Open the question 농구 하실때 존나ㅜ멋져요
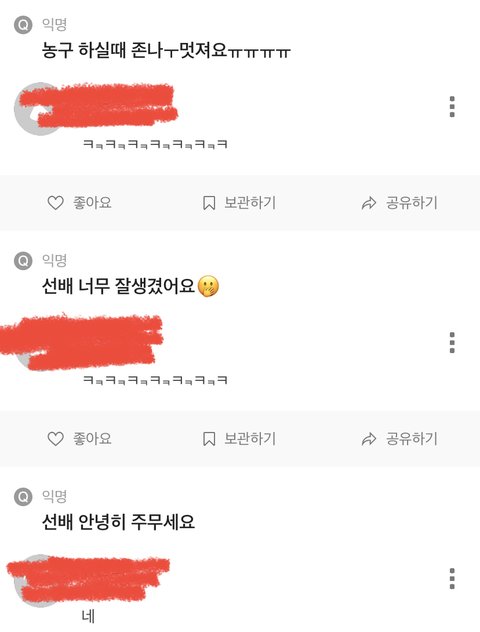This screenshot has height=632, width=480. click(x=166, y=51)
